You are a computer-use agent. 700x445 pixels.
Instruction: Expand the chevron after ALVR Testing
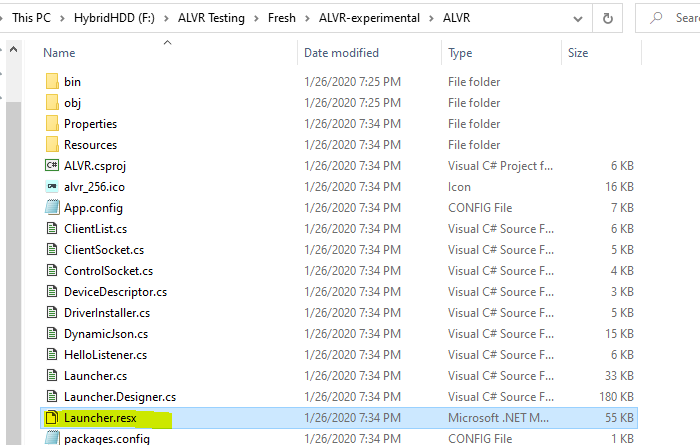click(x=256, y=18)
